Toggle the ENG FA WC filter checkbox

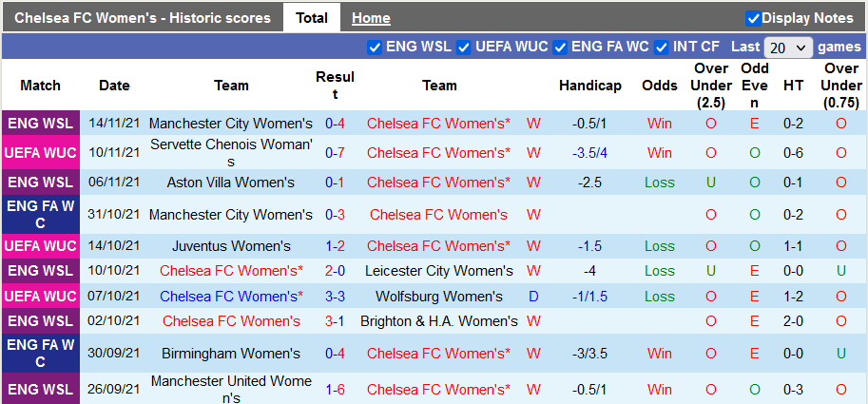(x=560, y=47)
